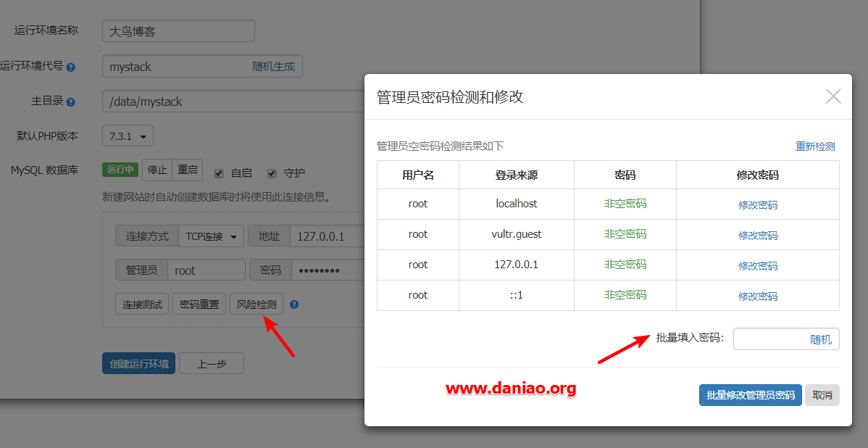This screenshot has width=868, height=448.
Task: Click 随机生成 link in environment code field
Action: point(273,67)
